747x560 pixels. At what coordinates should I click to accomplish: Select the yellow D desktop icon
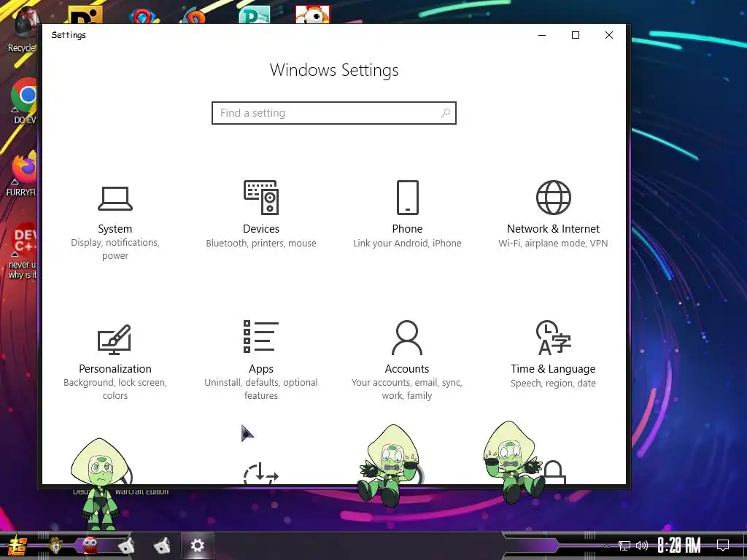85,15
